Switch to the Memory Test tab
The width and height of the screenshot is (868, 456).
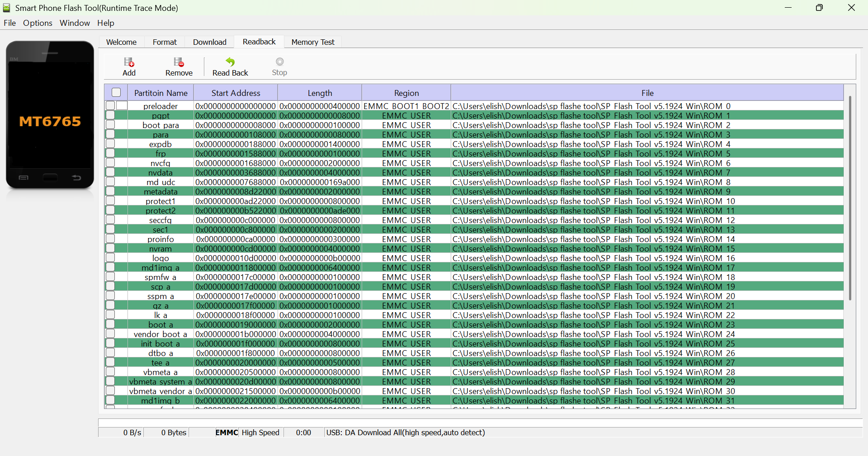tap(313, 42)
